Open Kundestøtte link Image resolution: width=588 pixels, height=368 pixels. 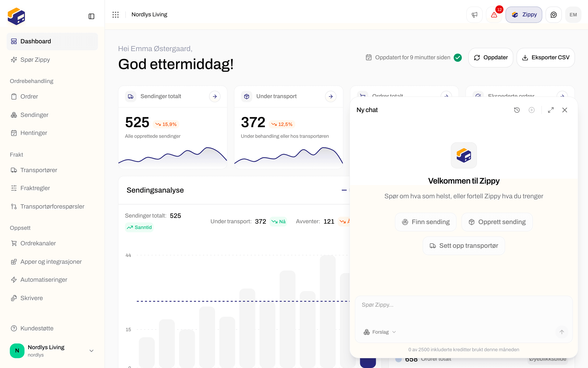click(52, 328)
